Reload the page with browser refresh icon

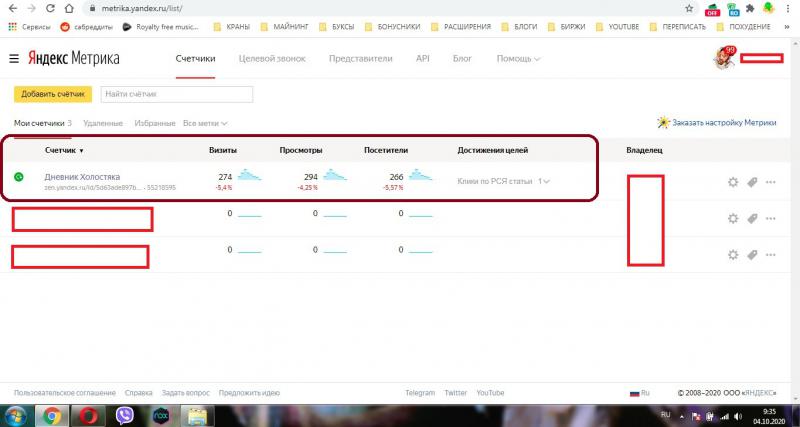(x=51, y=8)
